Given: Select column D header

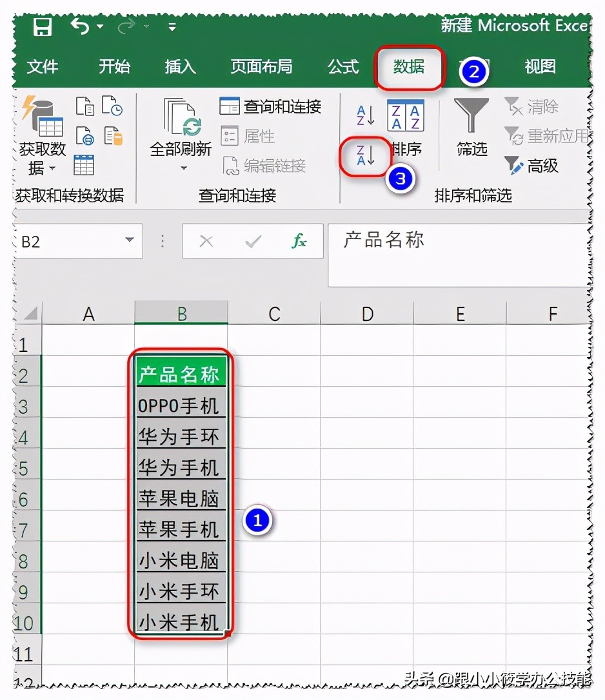Looking at the screenshot, I should (367, 313).
